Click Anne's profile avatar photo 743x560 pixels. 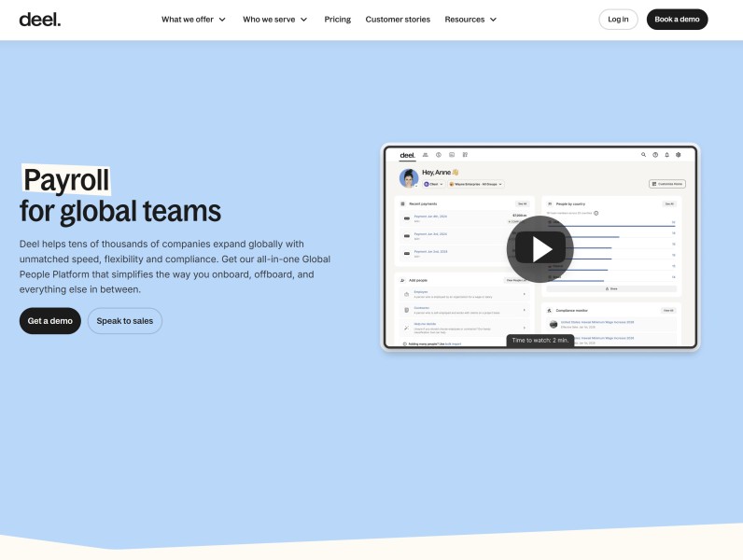point(409,178)
